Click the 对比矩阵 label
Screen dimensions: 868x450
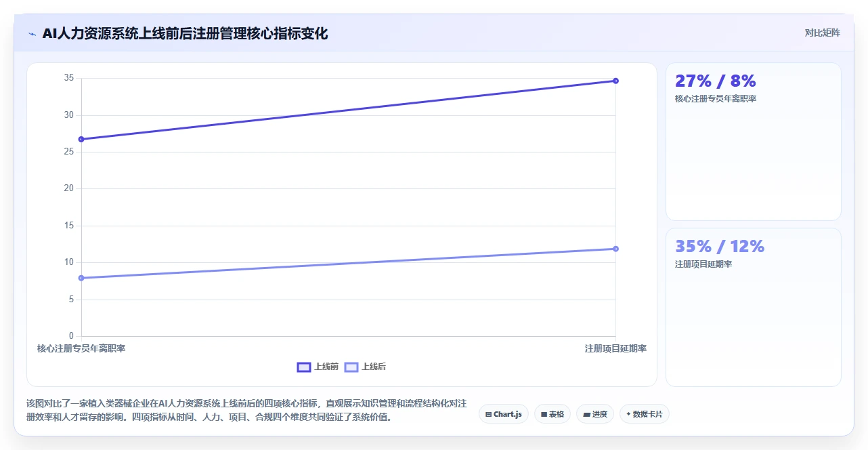coord(823,33)
